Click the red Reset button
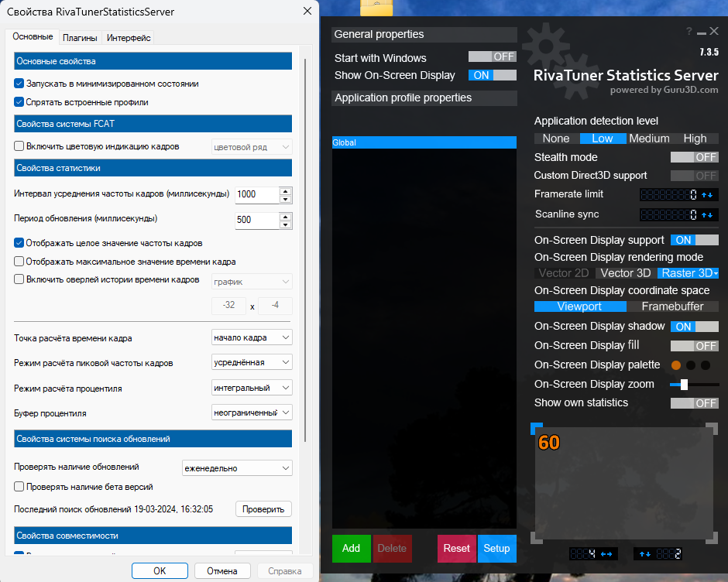The height and width of the screenshot is (582, 728). [x=456, y=549]
